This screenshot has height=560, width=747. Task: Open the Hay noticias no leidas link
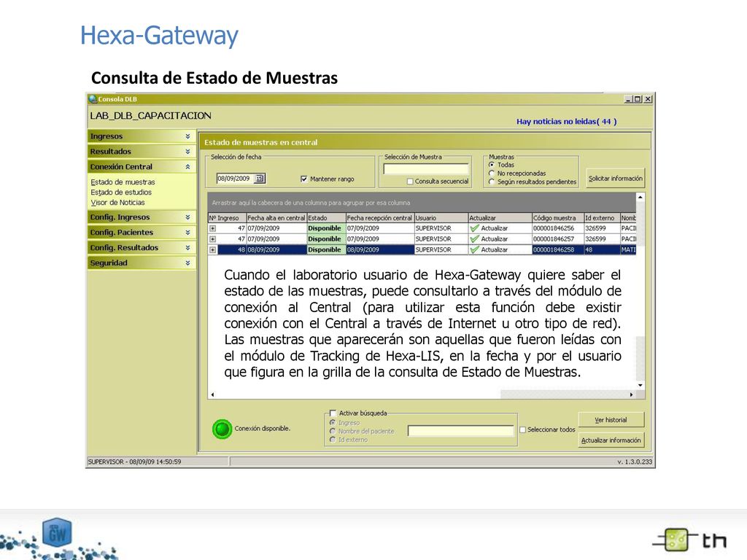click(566, 122)
